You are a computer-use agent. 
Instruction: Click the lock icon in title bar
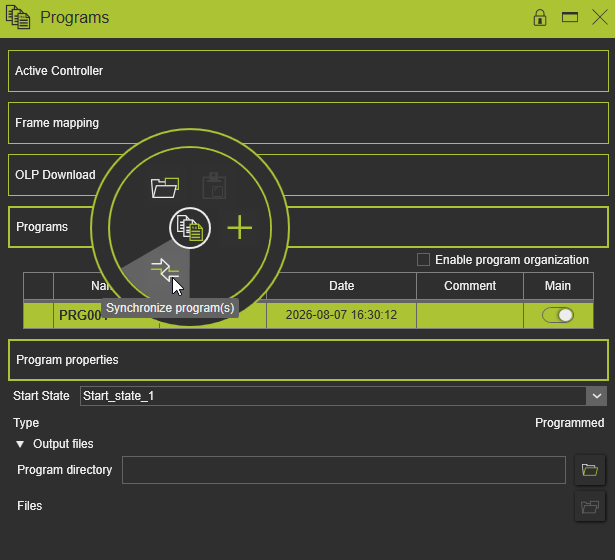pos(540,18)
